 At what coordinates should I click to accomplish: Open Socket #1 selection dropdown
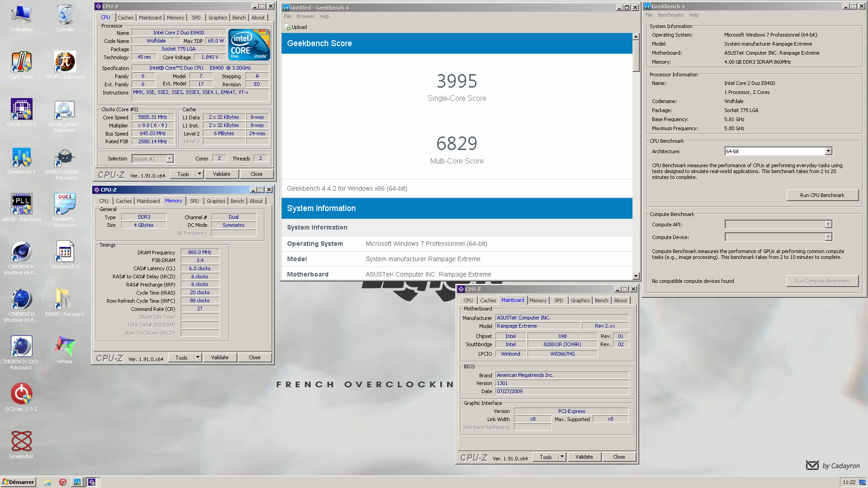(170, 159)
